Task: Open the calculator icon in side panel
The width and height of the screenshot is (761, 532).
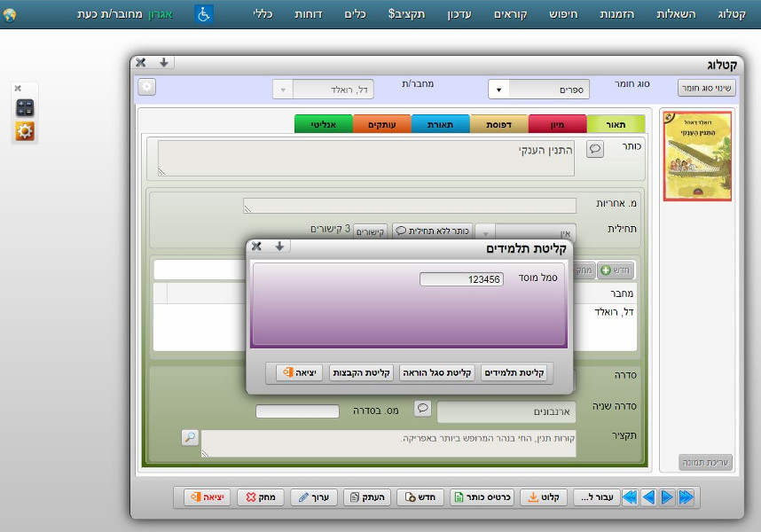Action: point(25,108)
